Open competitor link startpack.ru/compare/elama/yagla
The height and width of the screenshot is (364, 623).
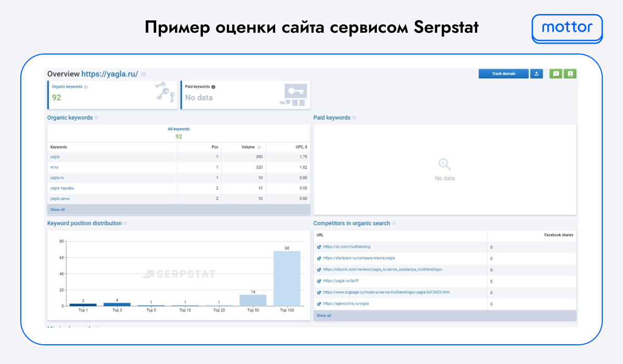point(359,258)
